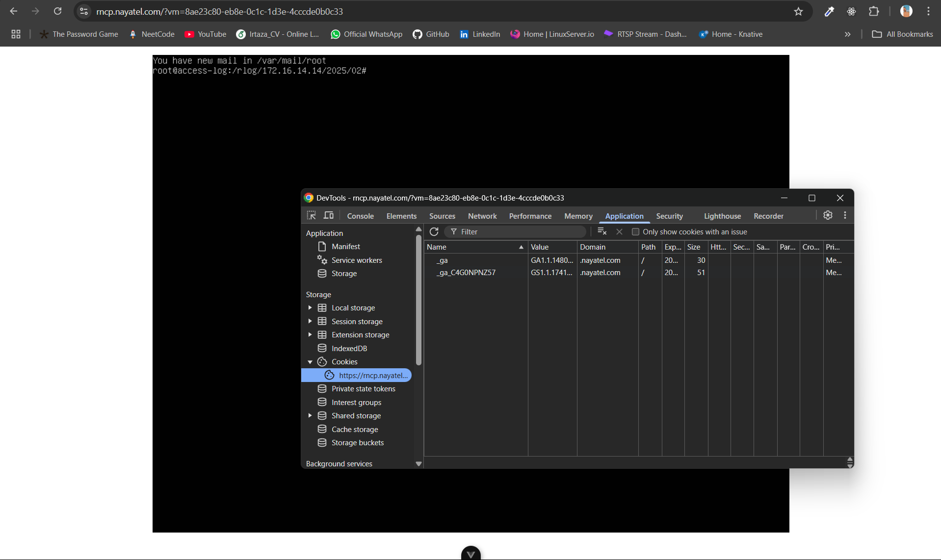This screenshot has width=941, height=560.
Task: Sort cookies by the Name column
Action: click(x=475, y=247)
